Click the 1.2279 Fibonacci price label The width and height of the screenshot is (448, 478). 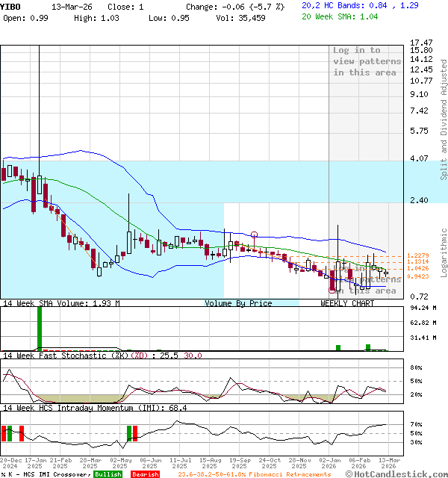click(418, 256)
